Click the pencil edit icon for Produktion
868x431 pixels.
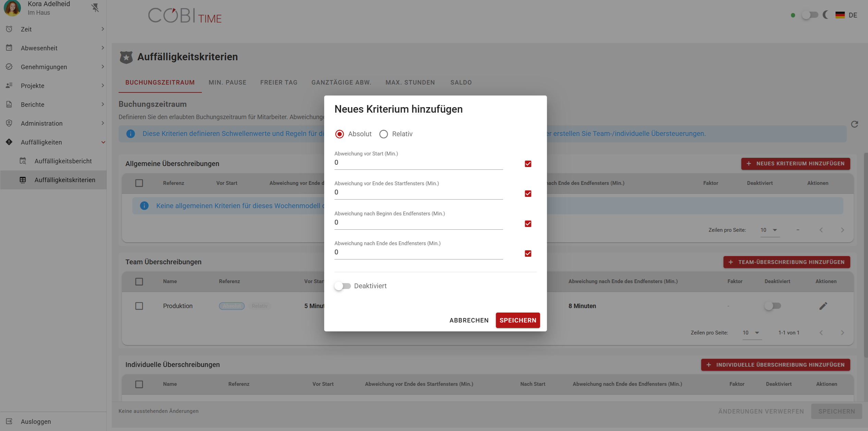823,306
